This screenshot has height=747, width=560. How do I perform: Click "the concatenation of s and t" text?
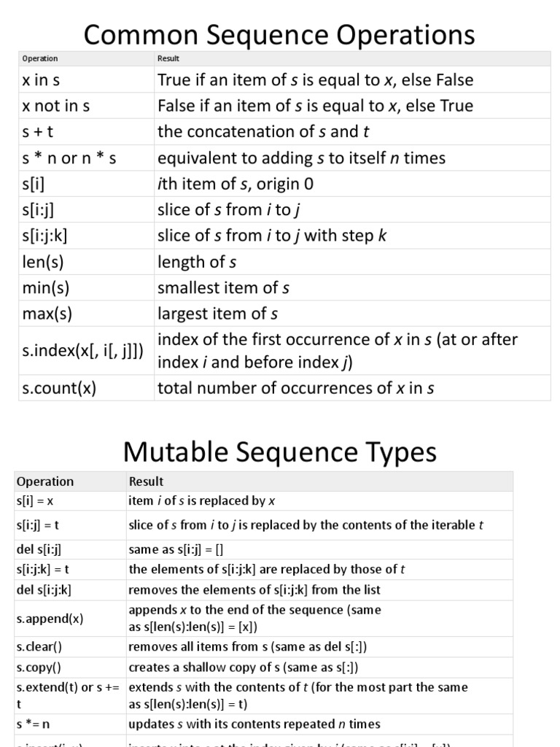click(x=258, y=132)
